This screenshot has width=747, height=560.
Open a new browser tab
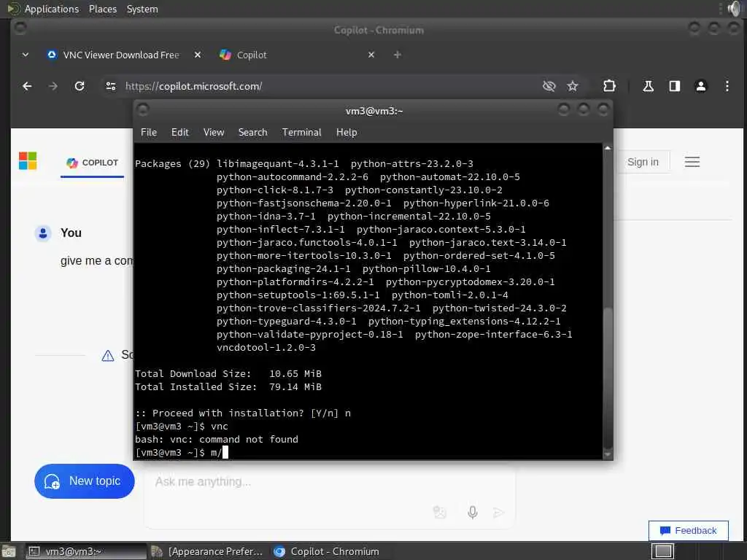click(398, 55)
